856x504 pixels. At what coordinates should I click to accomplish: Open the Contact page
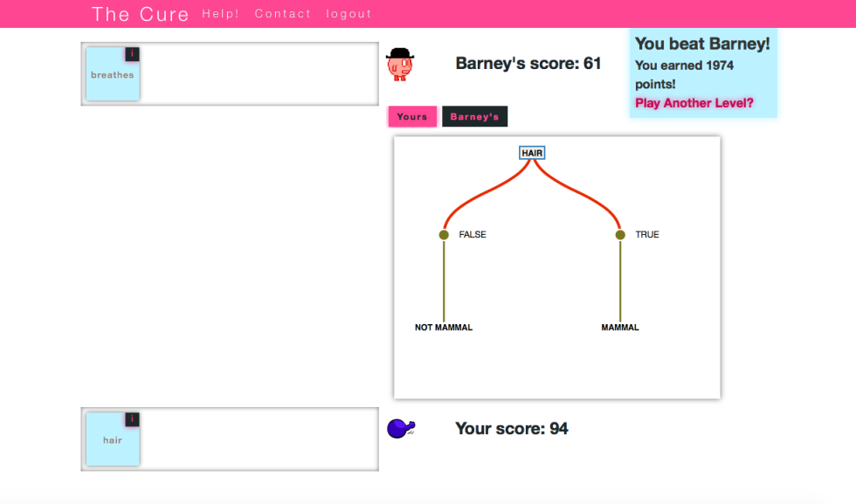(x=283, y=14)
